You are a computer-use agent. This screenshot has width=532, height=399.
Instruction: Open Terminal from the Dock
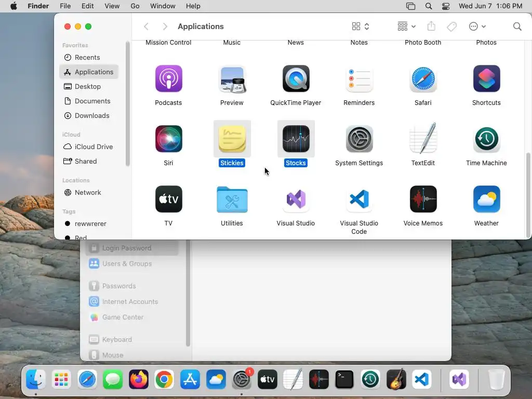click(x=344, y=379)
